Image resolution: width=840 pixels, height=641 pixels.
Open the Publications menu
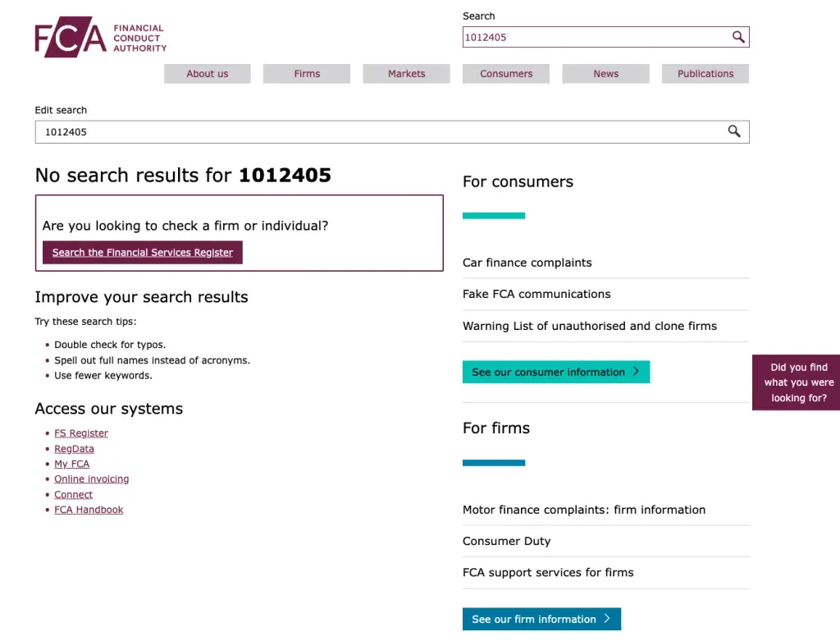[705, 74]
